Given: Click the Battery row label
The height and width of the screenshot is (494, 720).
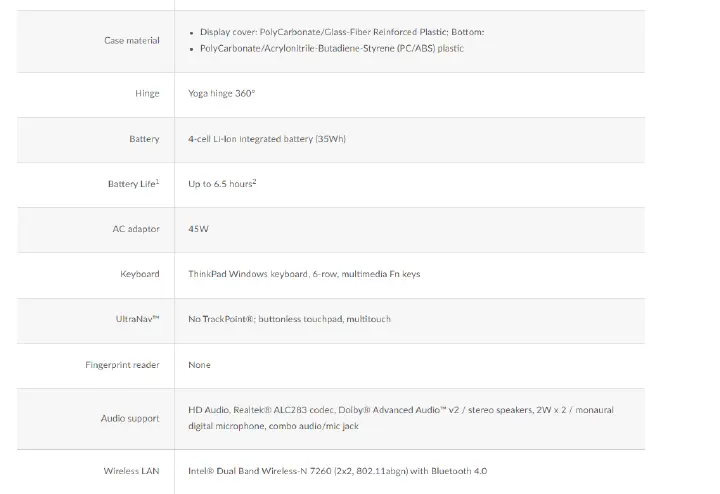Looking at the screenshot, I should pos(144,139).
